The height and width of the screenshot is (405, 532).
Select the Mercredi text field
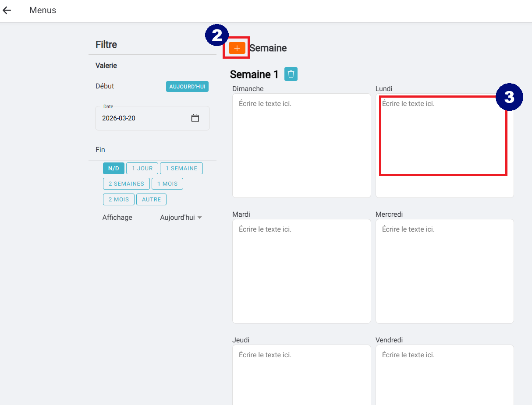pos(444,271)
